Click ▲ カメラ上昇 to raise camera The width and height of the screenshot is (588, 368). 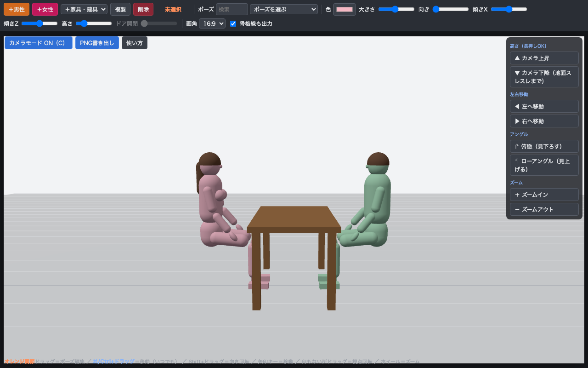click(544, 58)
